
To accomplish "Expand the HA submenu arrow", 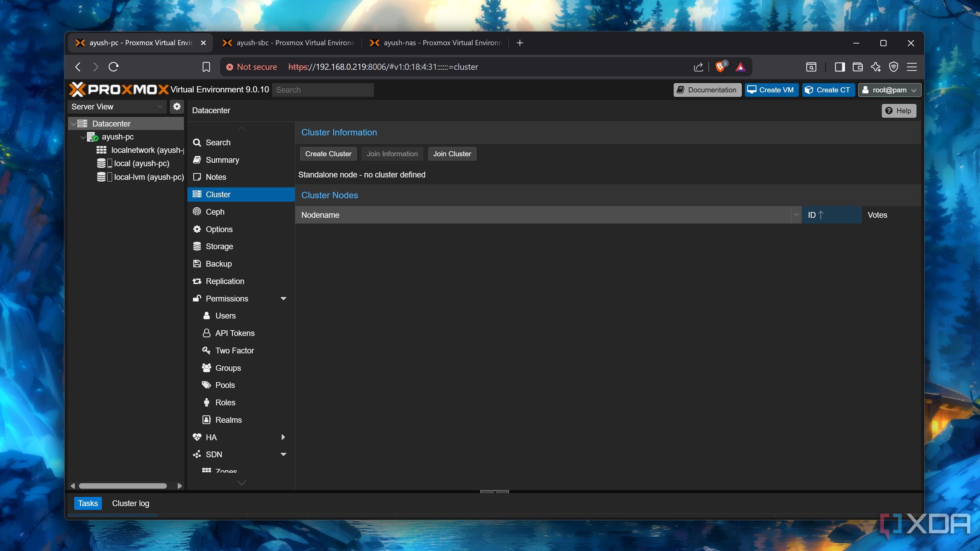I will coord(283,437).
